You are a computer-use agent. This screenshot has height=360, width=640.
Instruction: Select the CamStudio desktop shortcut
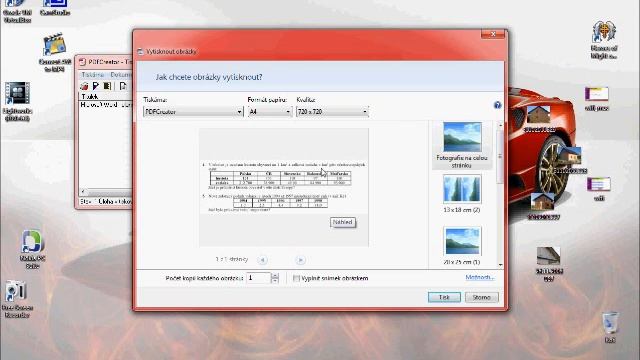(x=55, y=8)
